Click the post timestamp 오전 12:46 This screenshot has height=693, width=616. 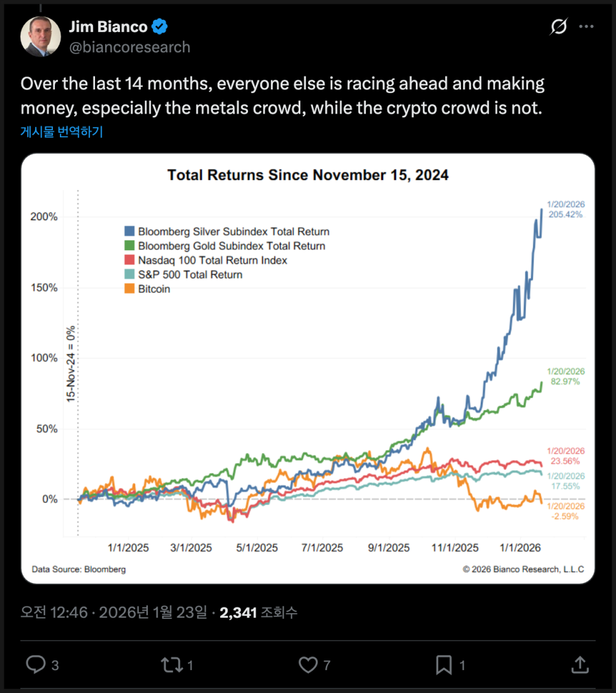coord(52,613)
